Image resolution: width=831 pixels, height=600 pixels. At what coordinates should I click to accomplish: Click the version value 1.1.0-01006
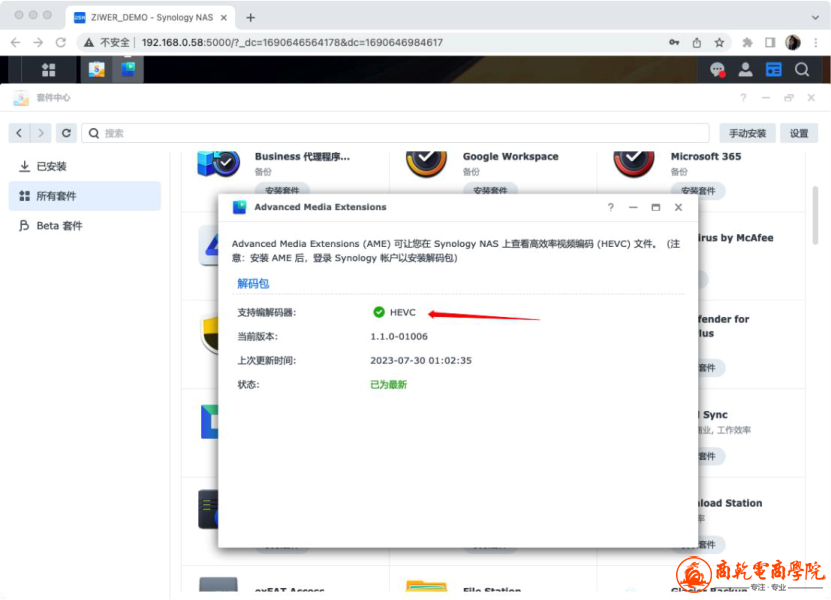[399, 337]
